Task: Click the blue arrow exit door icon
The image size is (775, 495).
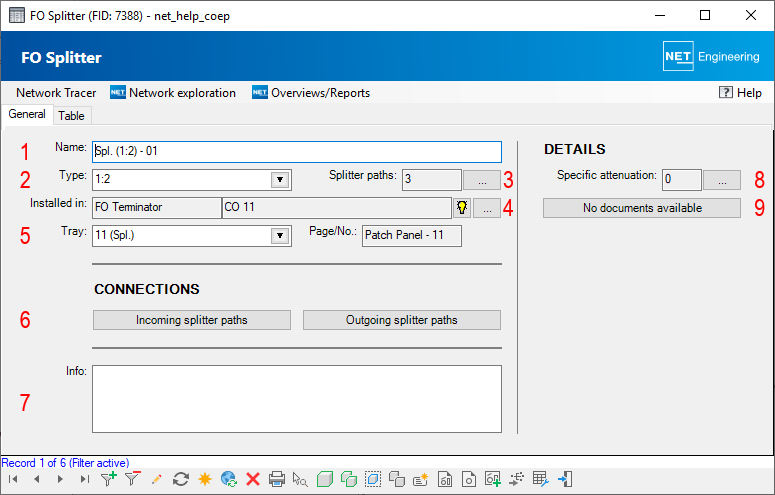Action: pos(565,479)
